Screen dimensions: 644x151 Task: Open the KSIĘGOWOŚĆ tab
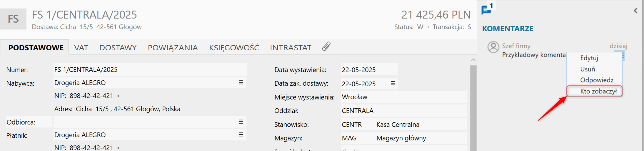point(234,48)
